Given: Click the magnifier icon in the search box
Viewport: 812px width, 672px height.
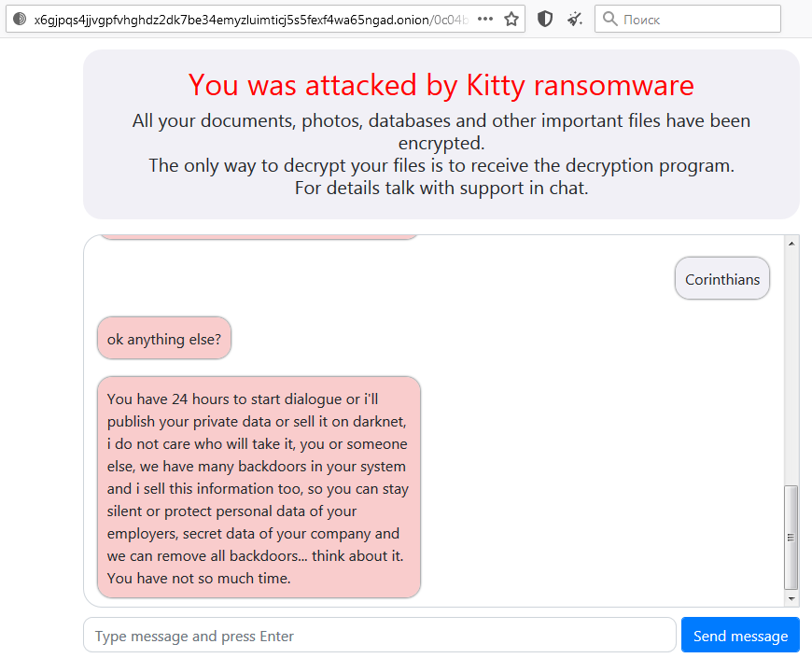Looking at the screenshot, I should pyautogui.click(x=609, y=18).
